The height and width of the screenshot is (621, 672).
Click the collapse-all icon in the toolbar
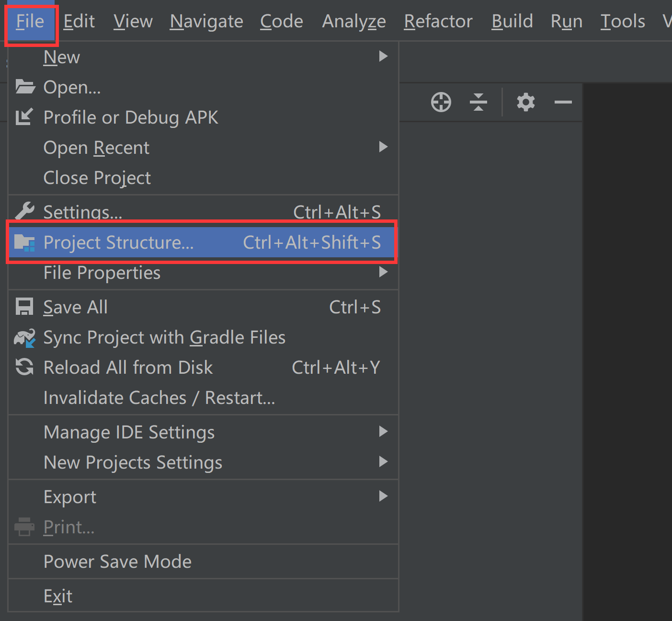[x=478, y=102]
